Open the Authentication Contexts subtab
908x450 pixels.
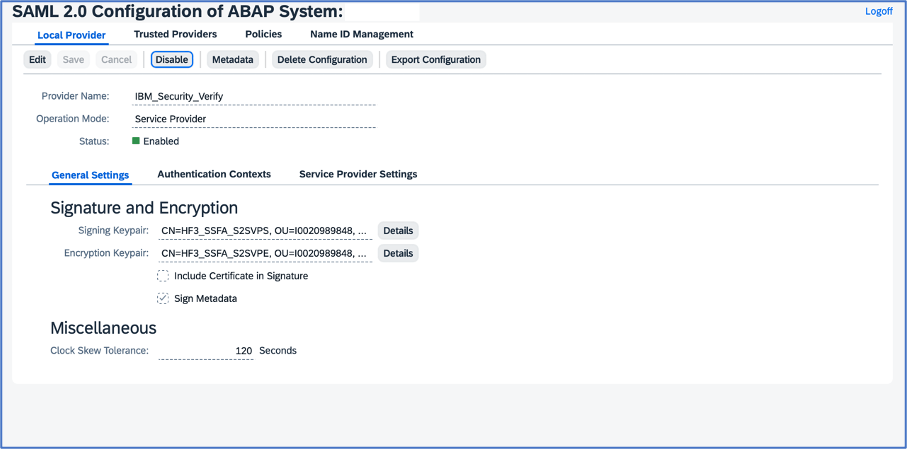214,174
